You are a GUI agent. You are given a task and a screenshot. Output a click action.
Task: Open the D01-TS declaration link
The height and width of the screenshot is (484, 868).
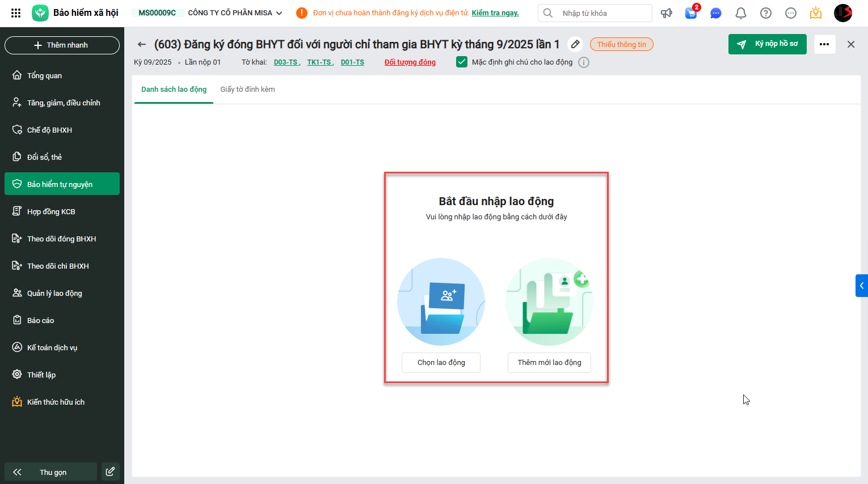tap(352, 62)
